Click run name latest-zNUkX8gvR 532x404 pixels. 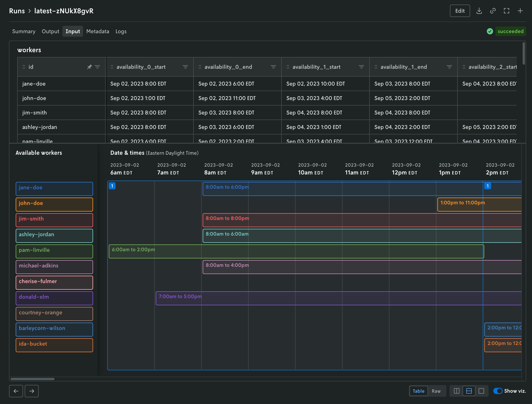point(64,11)
